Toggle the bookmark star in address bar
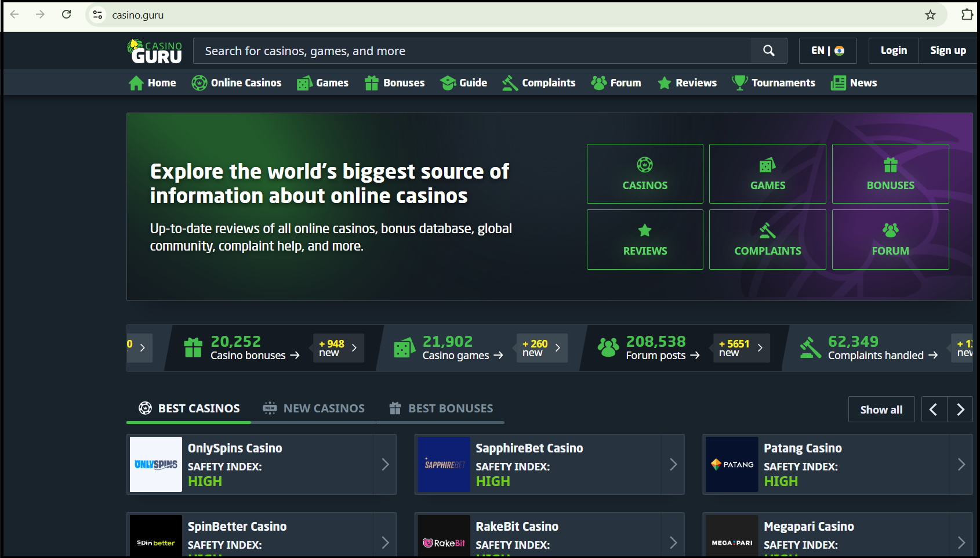Screen dimensions: 980x558 pyautogui.click(x=931, y=15)
